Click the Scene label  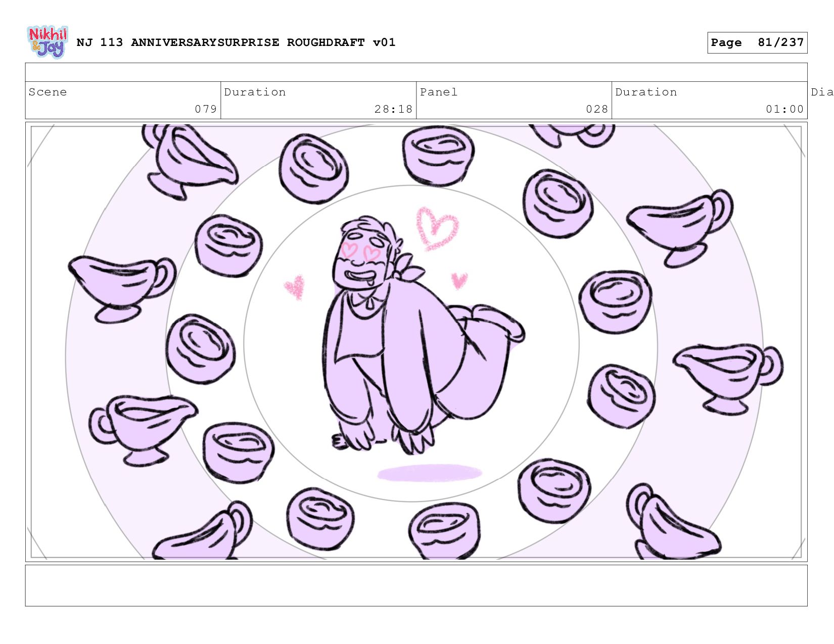[x=48, y=92]
